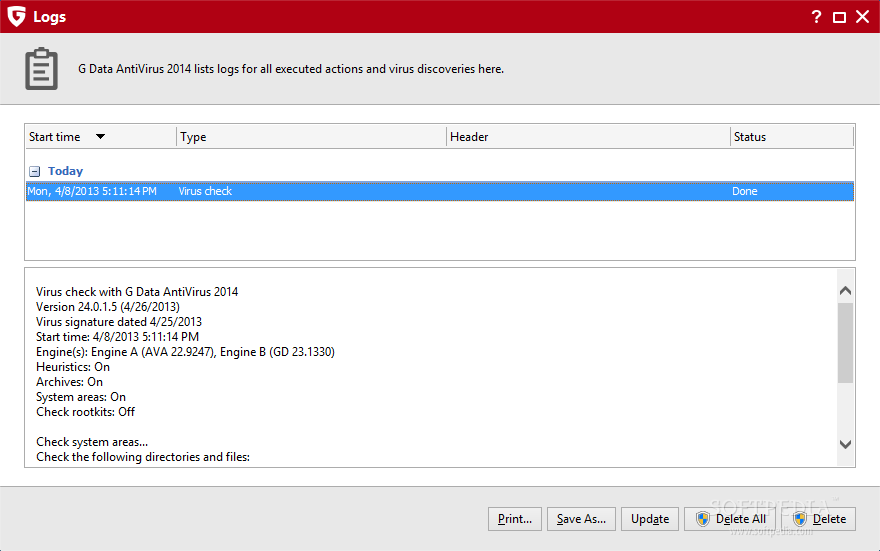Click "Virus signature dated 4/25/2013" line
The image size is (880, 551).
[x=119, y=322]
